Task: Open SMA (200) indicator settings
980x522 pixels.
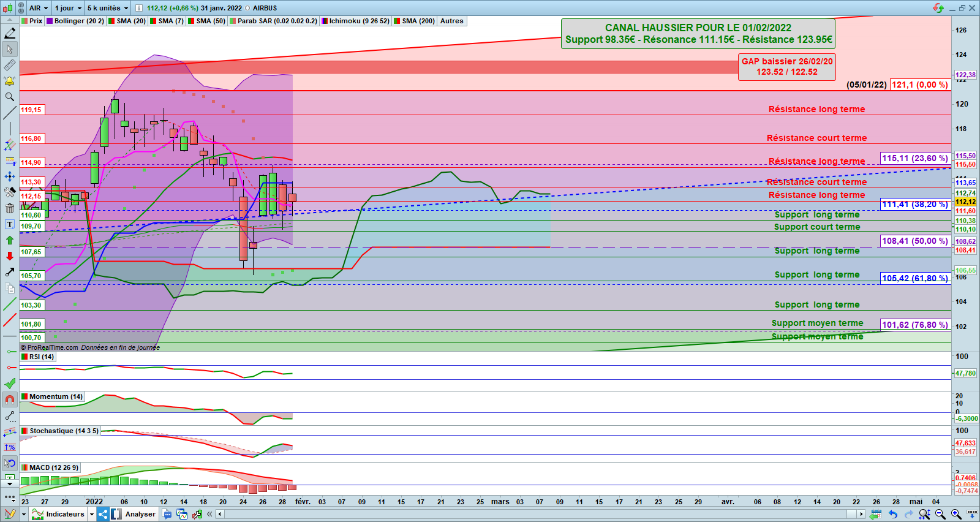Action: pyautogui.click(x=415, y=21)
